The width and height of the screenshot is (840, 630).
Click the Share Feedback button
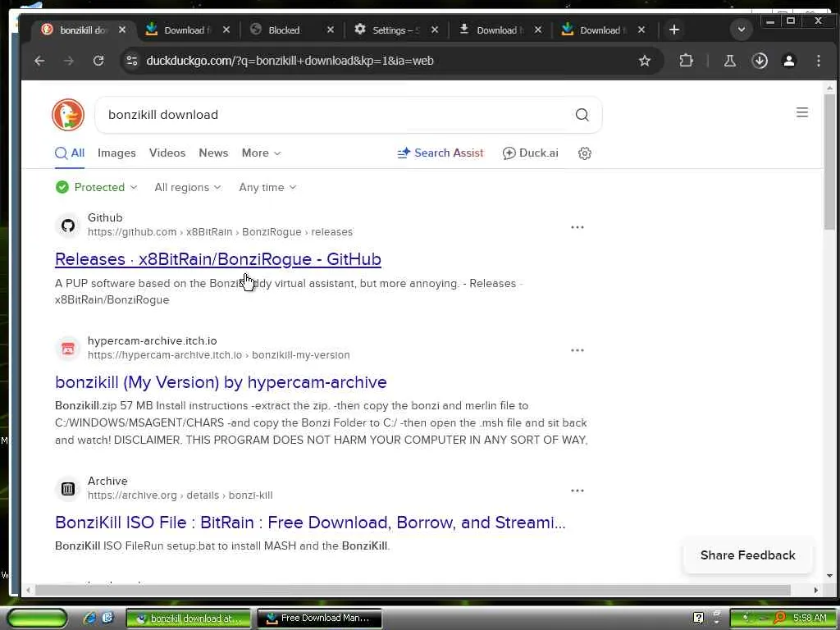click(748, 555)
